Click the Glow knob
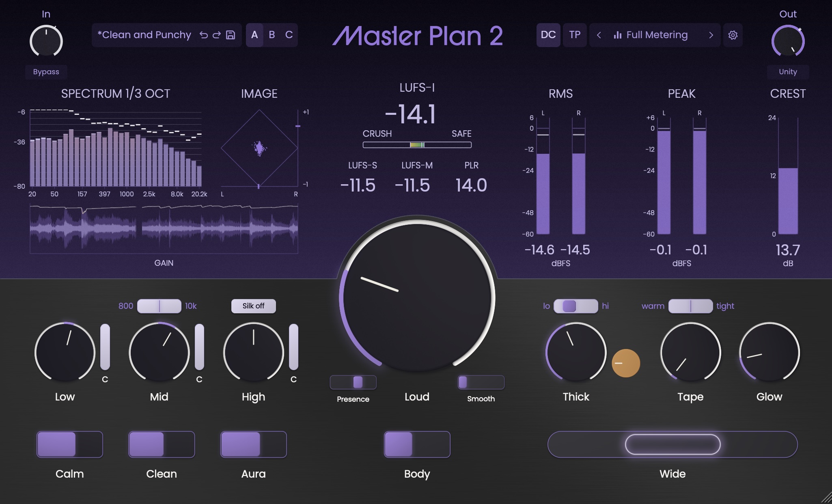 [769, 352]
